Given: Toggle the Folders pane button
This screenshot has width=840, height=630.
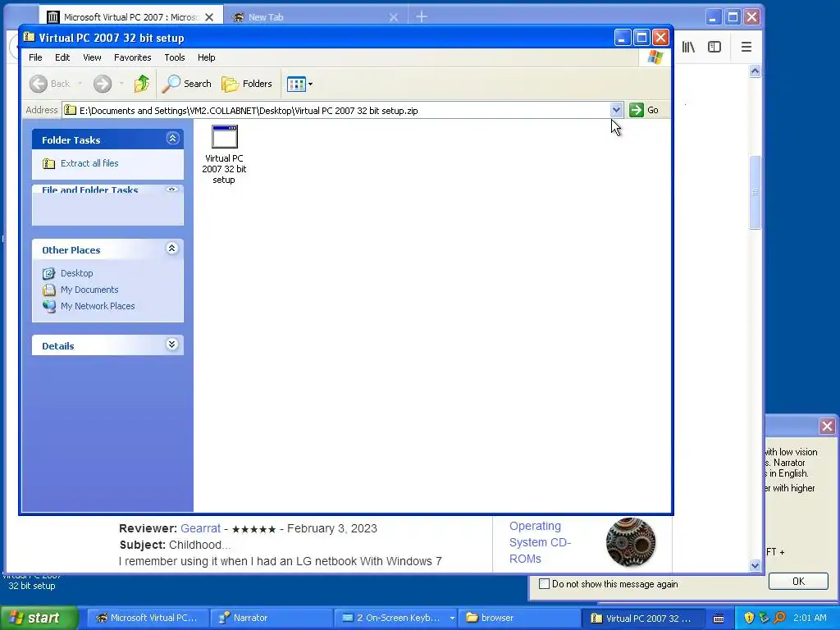Looking at the screenshot, I should (247, 84).
